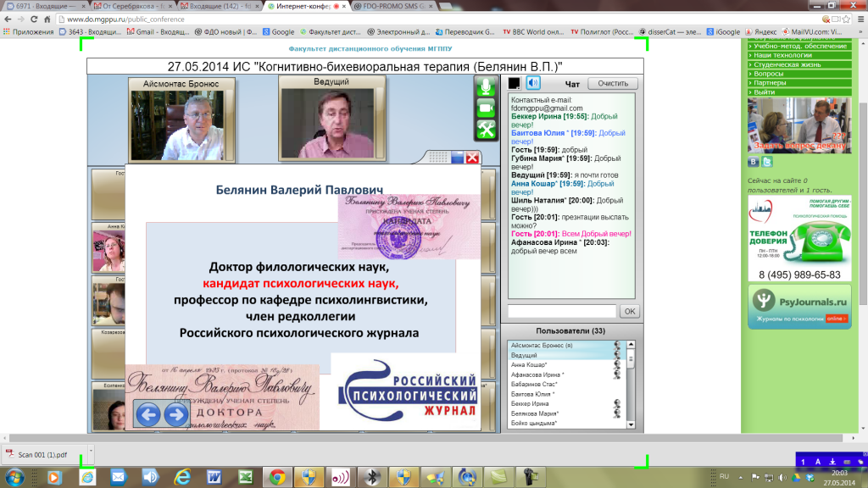
Task: Advance to next slide with right arrow
Action: pyautogui.click(x=175, y=414)
